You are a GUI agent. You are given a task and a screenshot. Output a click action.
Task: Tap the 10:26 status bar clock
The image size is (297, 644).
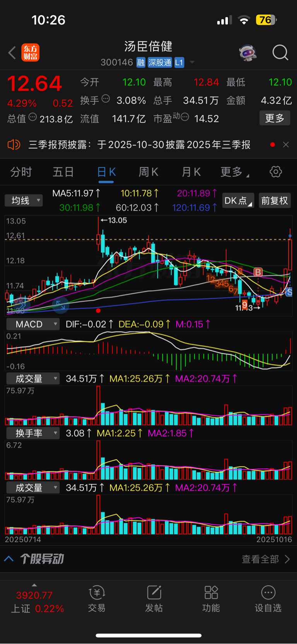(x=48, y=20)
